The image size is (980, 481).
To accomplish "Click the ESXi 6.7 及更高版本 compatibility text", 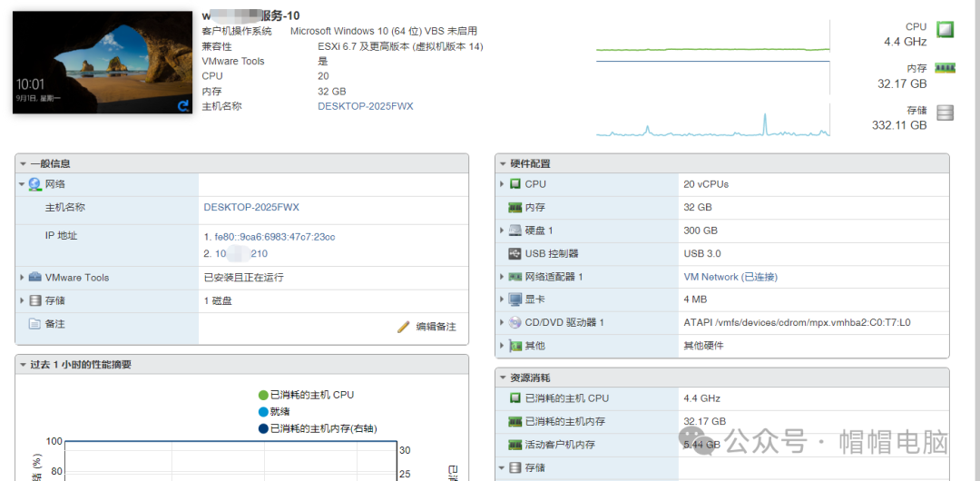I will pyautogui.click(x=401, y=46).
